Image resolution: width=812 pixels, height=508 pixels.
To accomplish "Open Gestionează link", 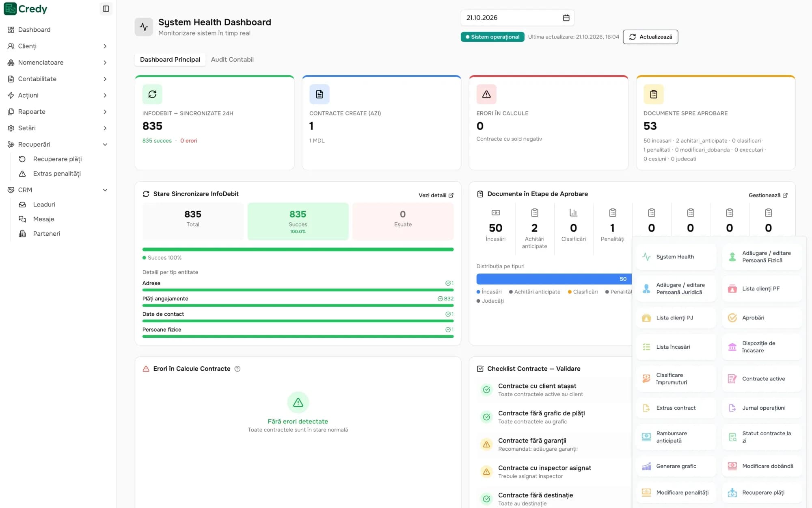I will click(x=768, y=195).
